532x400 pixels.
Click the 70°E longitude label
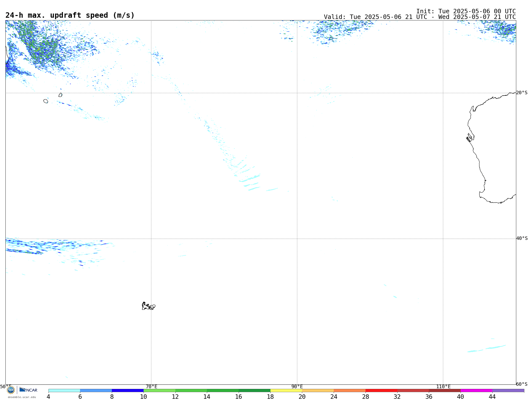pos(151,386)
